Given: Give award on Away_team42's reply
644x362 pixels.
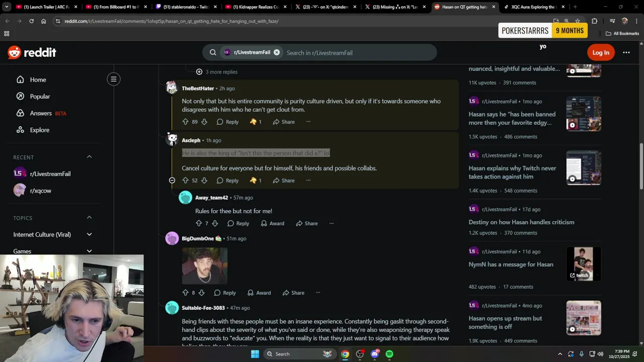Looking at the screenshot, I should coord(272,223).
